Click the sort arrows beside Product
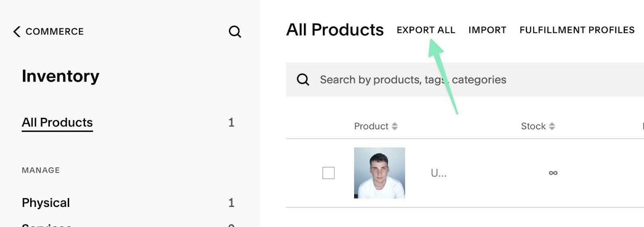Screen dimensions: 644x227 (x=395, y=126)
